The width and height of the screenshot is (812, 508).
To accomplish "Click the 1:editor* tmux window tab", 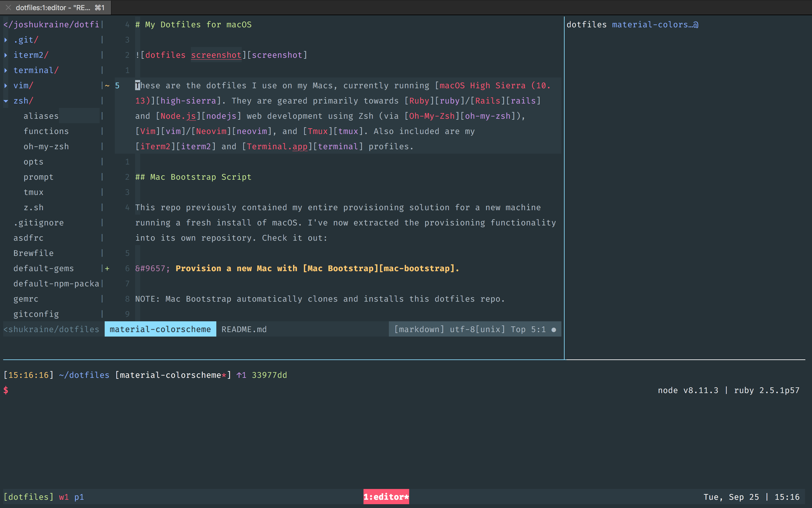I will click(386, 497).
